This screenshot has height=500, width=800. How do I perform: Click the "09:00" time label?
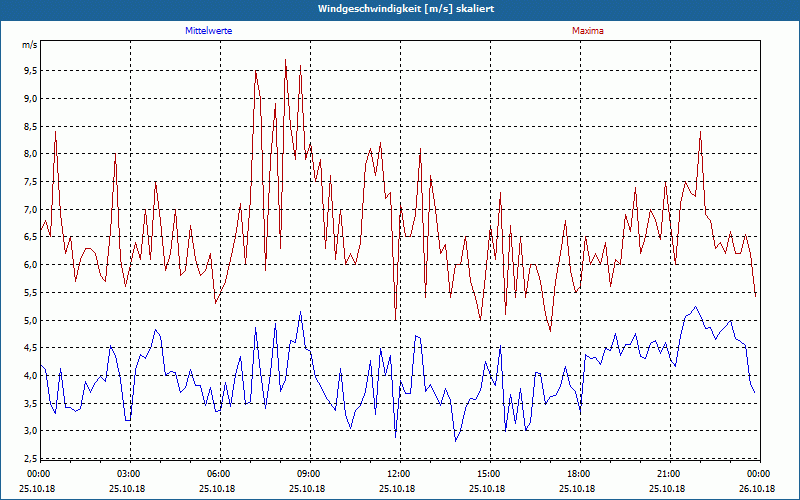(x=308, y=474)
